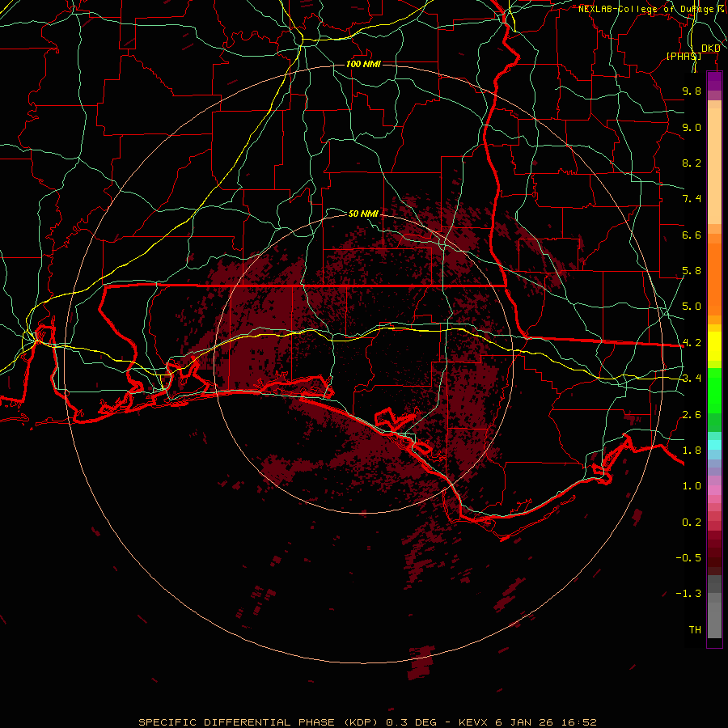Click the yellow swatch in the color scale
The height and width of the screenshot is (728, 728).
(714, 346)
